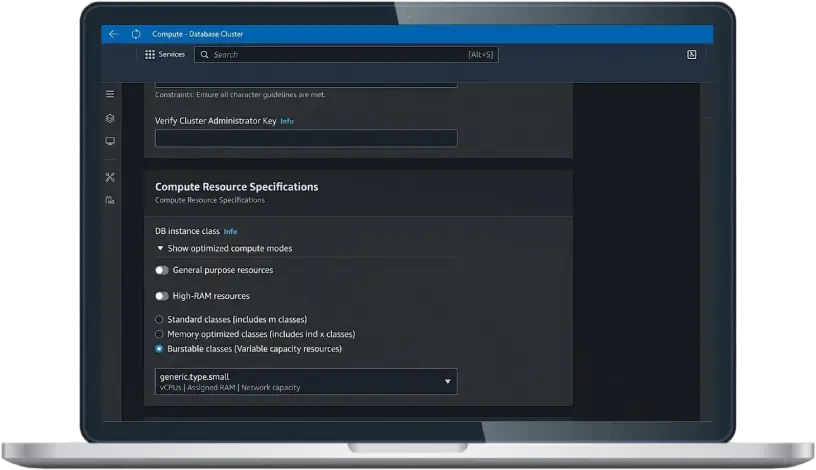Click the magnifier icon in the search box
816x470 pixels.
[205, 55]
